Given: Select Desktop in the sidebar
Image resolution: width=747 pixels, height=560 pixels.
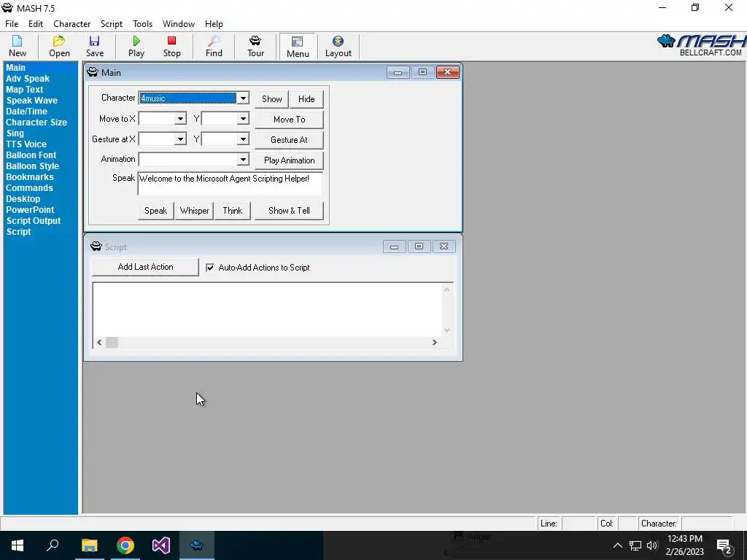Looking at the screenshot, I should coord(23,199).
